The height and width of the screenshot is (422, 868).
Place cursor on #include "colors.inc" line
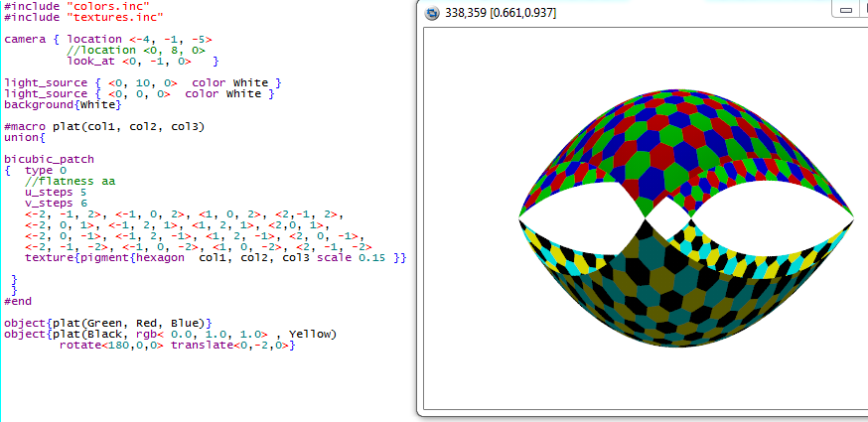click(x=76, y=6)
